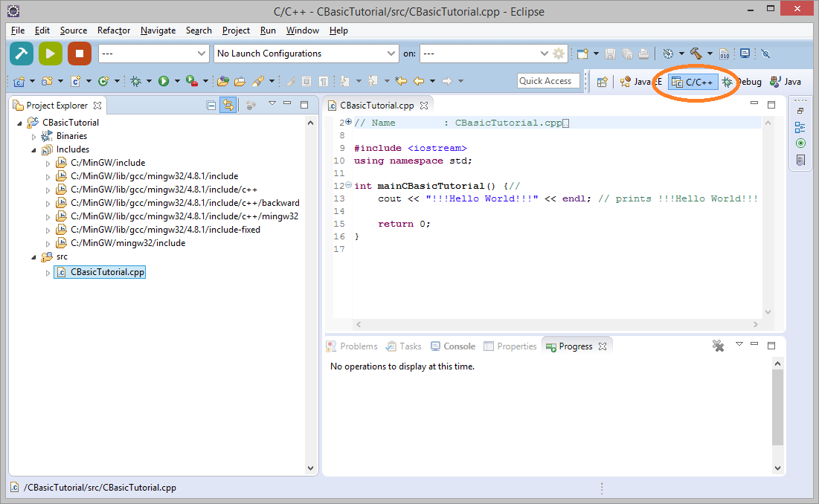Click the skip all breakpoints icon
Screen dimensions: 819x504
(765, 54)
